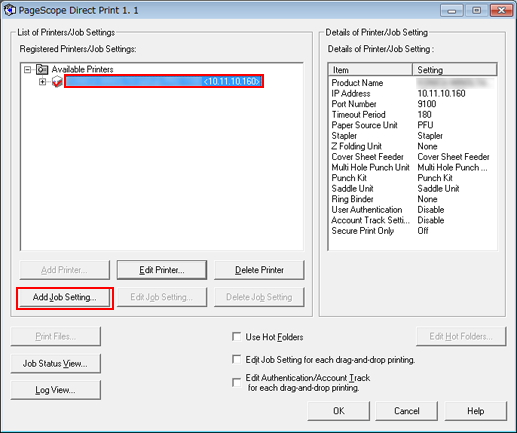Screen dimensions: 517x433
Task: Check Edit Job Setting for each drag-and-drop printing
Action: (x=237, y=360)
